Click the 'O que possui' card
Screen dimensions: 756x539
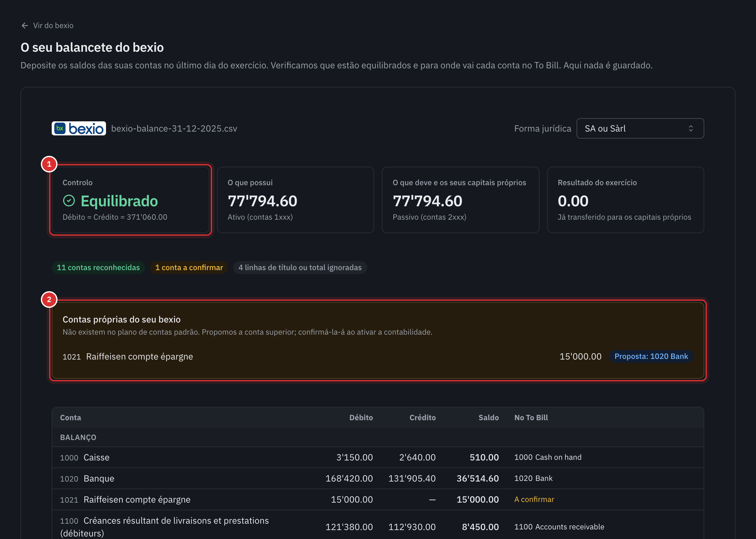(x=295, y=200)
